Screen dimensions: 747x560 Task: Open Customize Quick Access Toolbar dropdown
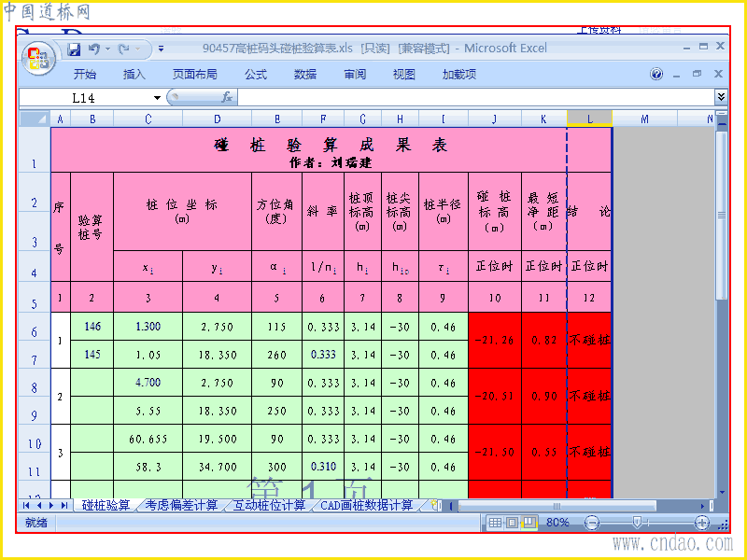point(161,49)
